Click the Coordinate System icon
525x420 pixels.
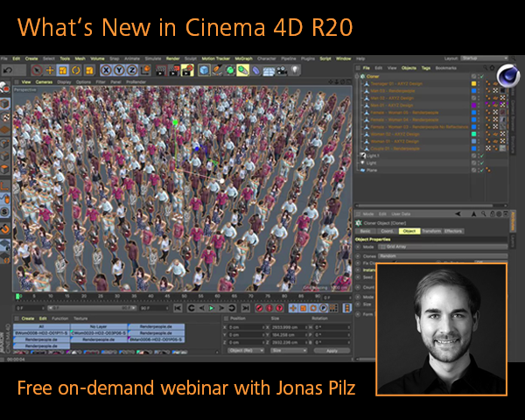coord(145,70)
